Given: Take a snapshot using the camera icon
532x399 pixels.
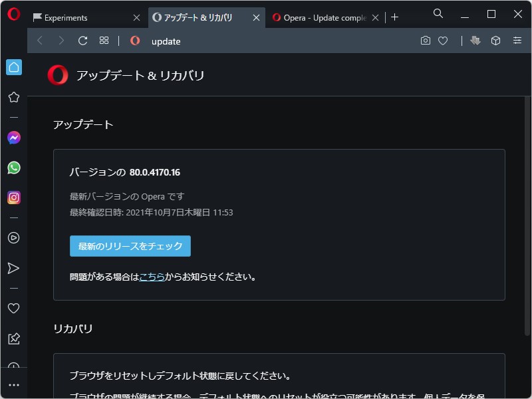Looking at the screenshot, I should pos(426,41).
